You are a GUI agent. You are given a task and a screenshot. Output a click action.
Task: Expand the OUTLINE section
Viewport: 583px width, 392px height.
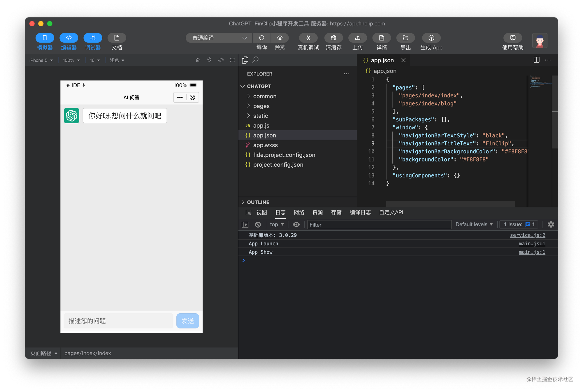coord(298,202)
